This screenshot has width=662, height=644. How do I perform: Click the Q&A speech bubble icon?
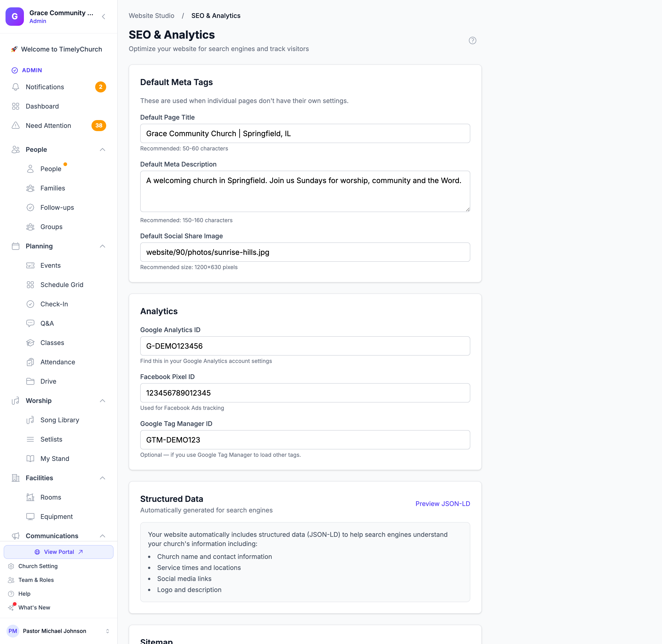30,323
